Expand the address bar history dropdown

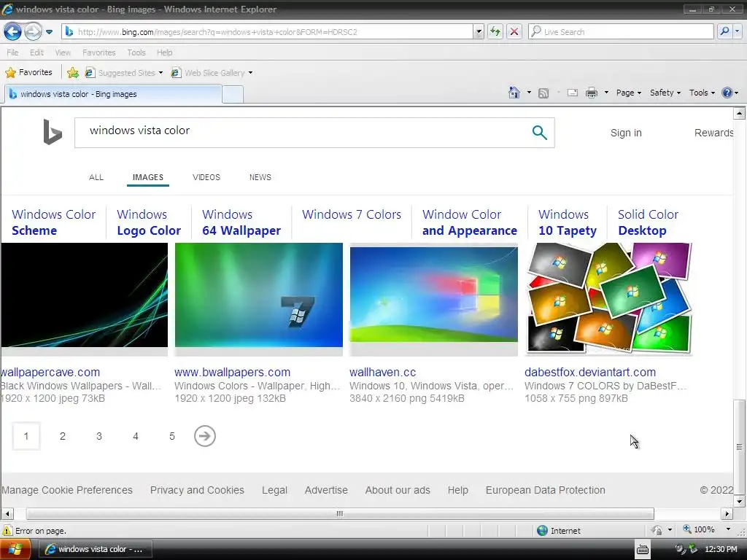tap(479, 32)
